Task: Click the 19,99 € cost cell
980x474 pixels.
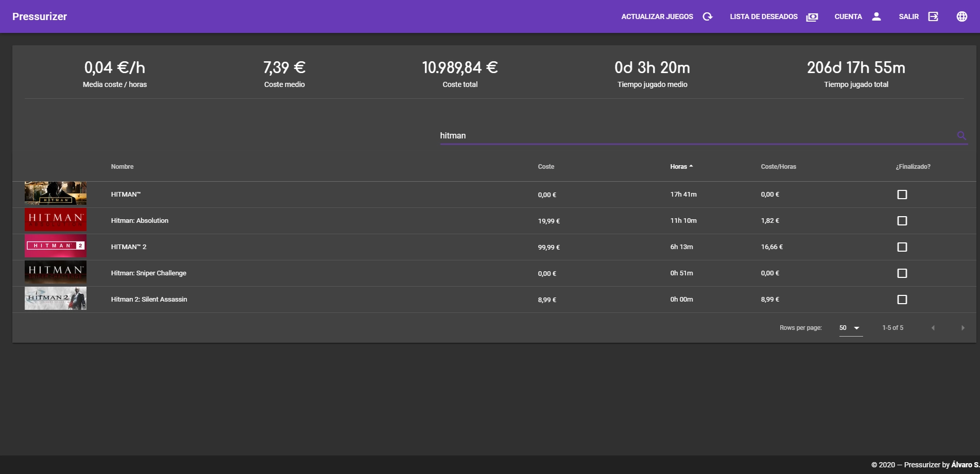Action: pyautogui.click(x=548, y=221)
